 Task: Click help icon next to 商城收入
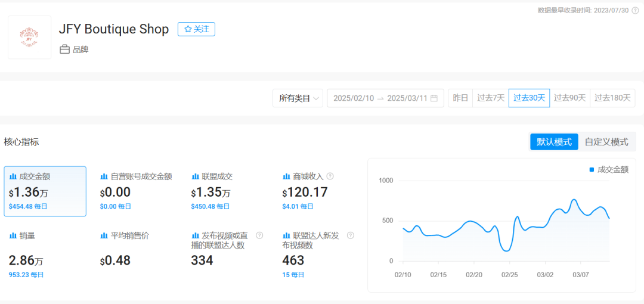coord(330,176)
